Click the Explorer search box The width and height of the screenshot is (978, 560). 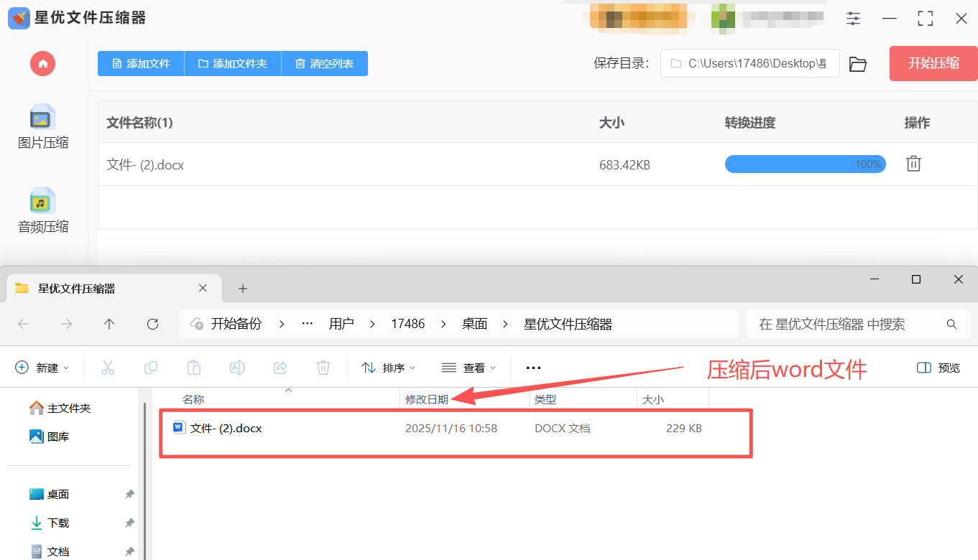[857, 324]
